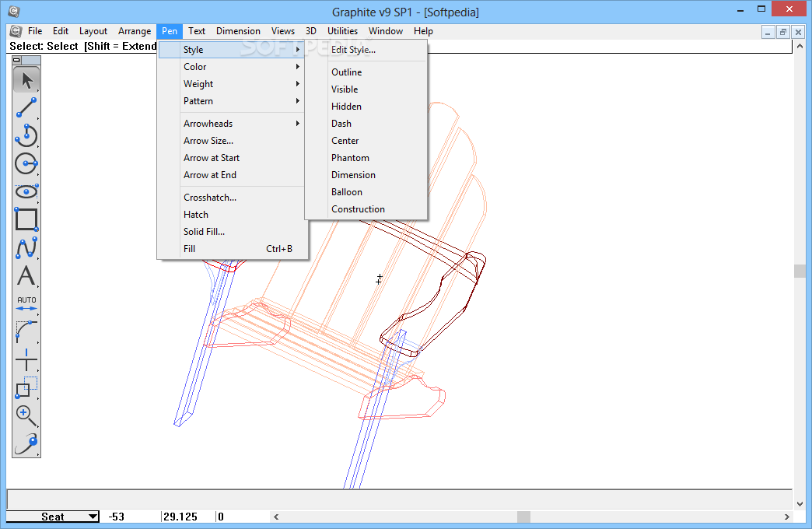Apply the Hidden pen style
This screenshot has width=812, height=529.
point(366,107)
